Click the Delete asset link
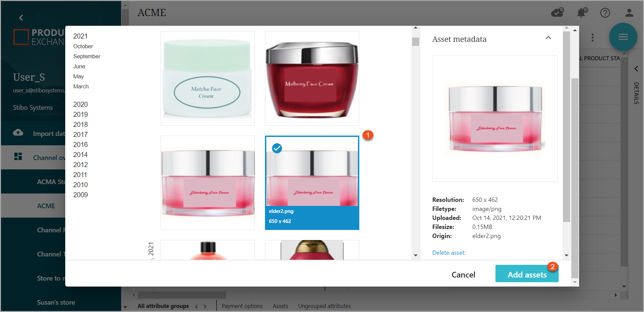 (449, 253)
